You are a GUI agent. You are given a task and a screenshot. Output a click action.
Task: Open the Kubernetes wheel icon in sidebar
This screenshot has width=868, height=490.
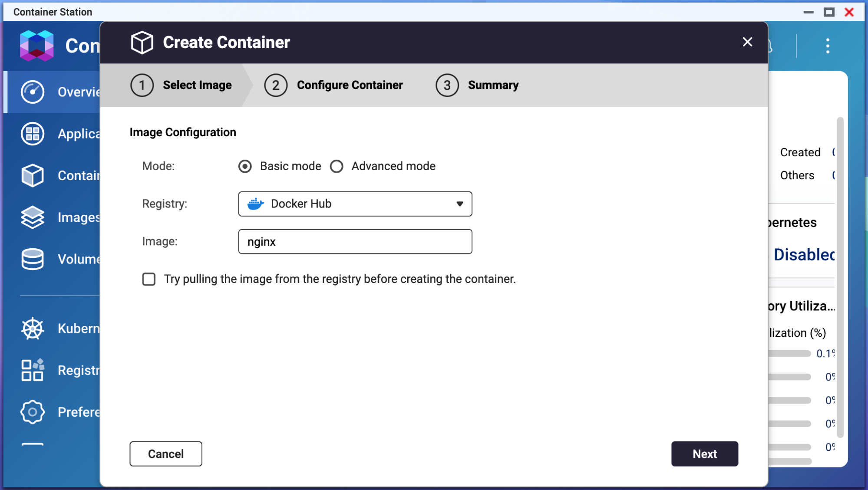coord(33,328)
